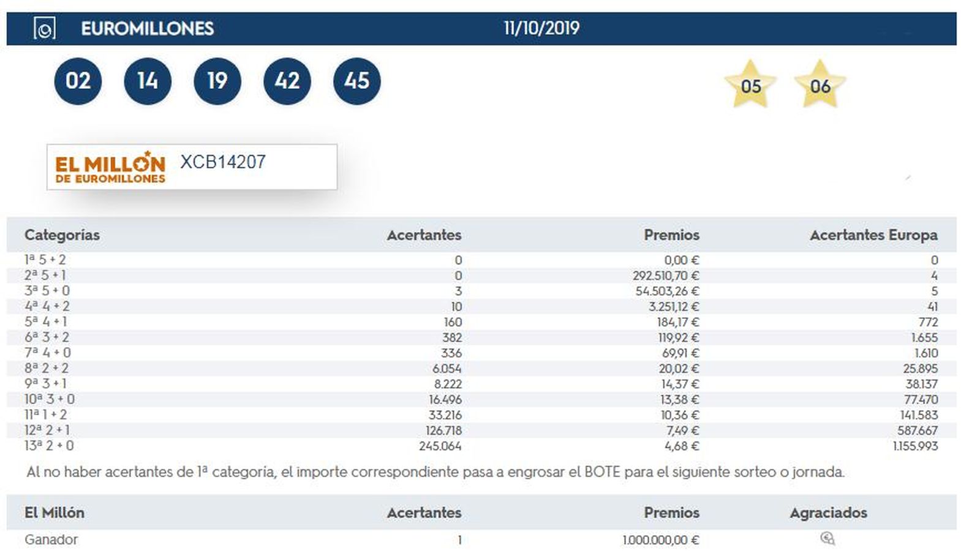Select the number ball 14

coord(148,80)
